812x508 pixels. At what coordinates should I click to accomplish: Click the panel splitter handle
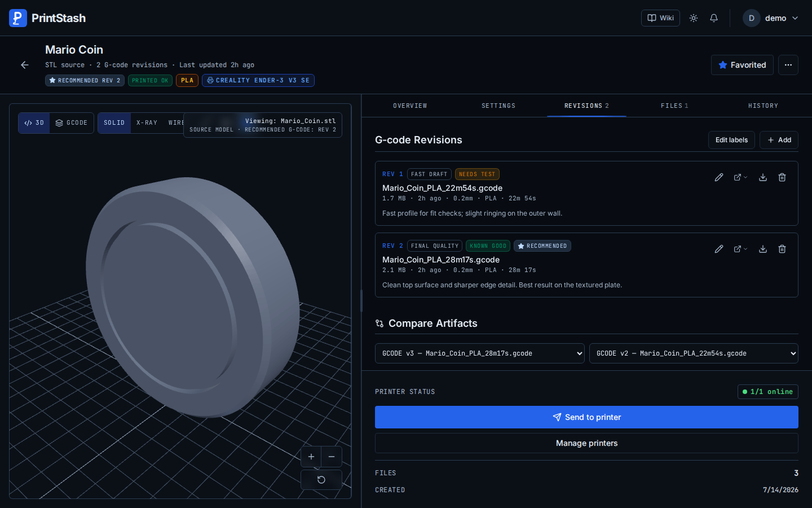pos(361,301)
